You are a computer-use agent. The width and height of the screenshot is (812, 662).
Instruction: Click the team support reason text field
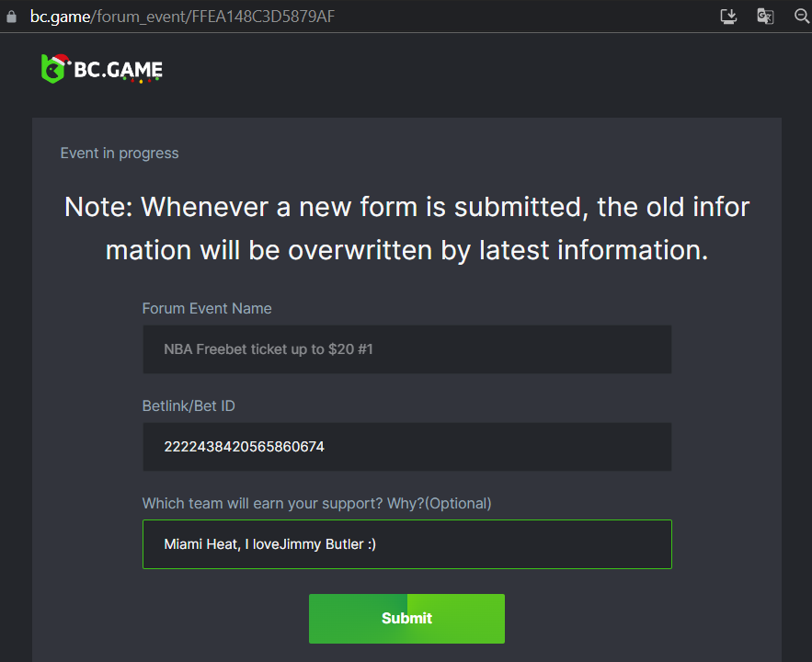(406, 544)
